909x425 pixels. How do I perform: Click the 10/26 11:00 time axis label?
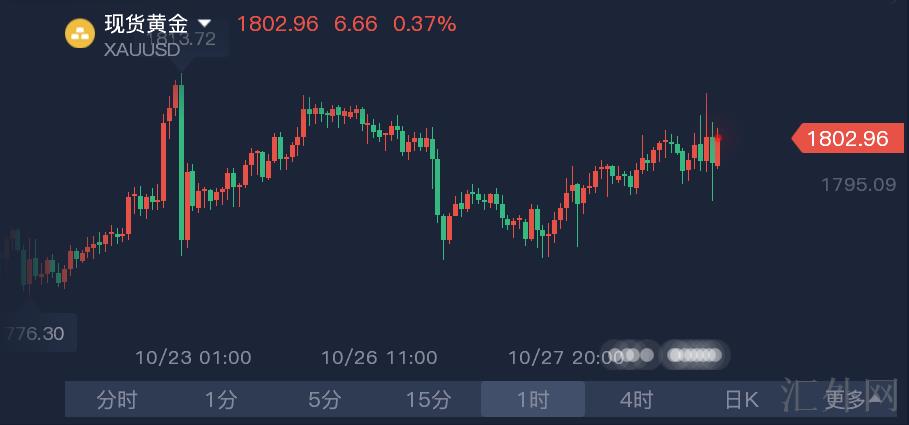click(379, 357)
